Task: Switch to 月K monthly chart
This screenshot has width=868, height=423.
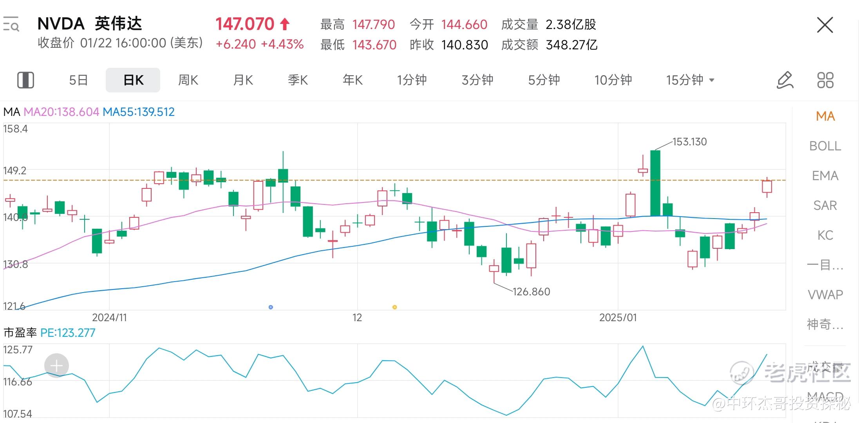Action: (x=243, y=80)
